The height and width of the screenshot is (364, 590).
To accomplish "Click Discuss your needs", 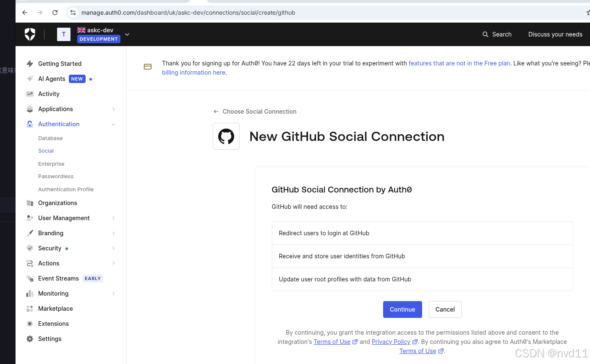I will coord(555,34).
